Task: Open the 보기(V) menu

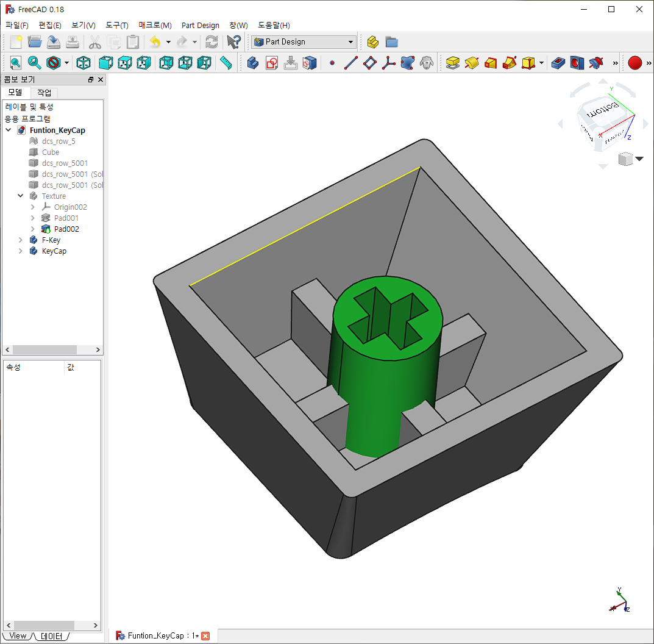Action: tap(84, 26)
